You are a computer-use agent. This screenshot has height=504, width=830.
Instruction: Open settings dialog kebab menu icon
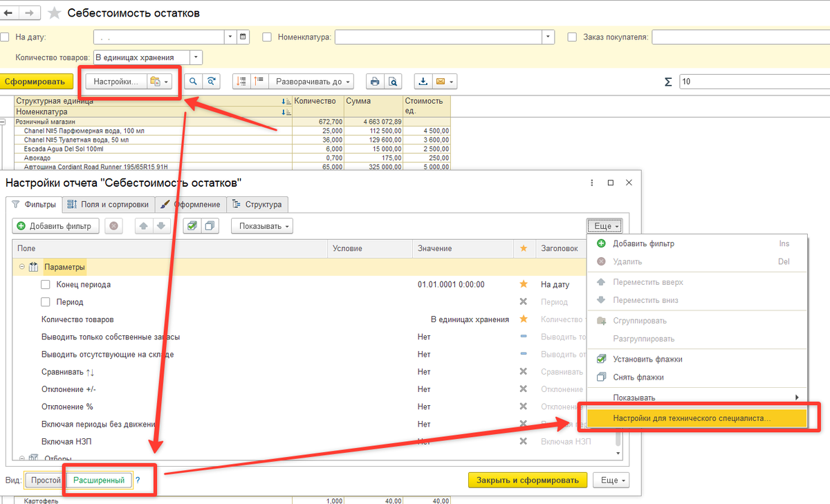point(592,183)
